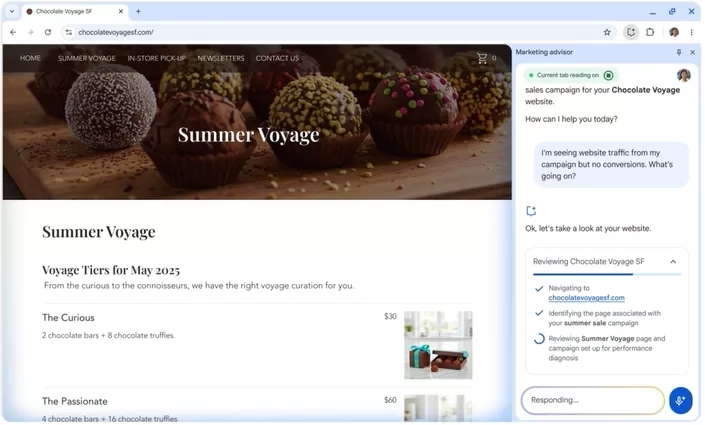Open the IN-STORE PICK-UP menu item
705x425 pixels.
click(x=156, y=58)
